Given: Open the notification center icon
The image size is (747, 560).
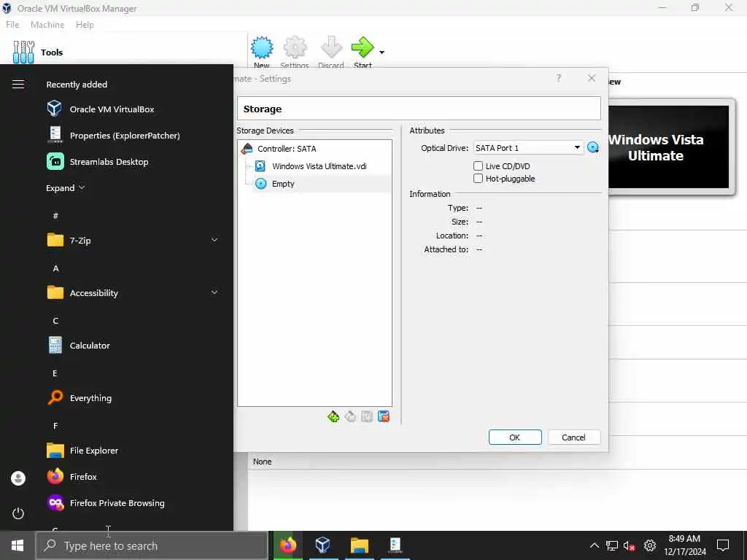Looking at the screenshot, I should pos(723,545).
